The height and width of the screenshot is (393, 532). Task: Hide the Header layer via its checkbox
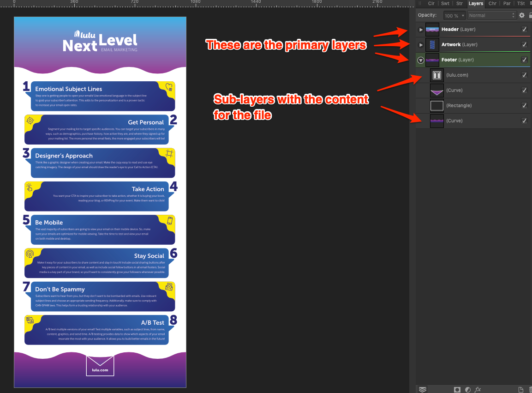pos(524,29)
